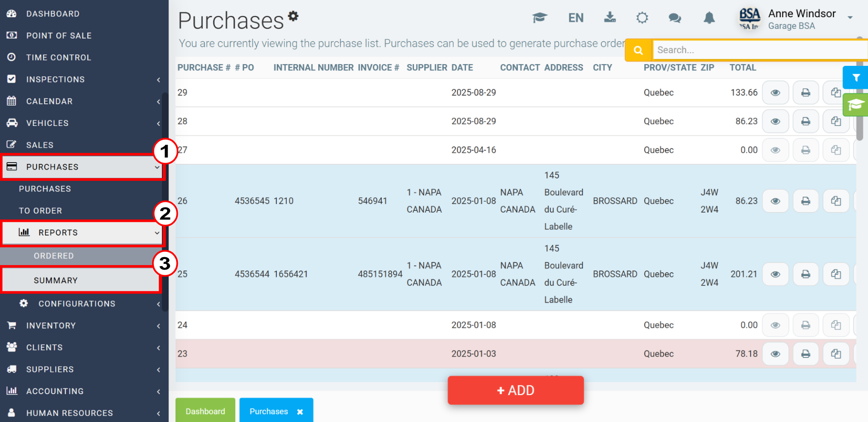Click the blue filter funnel button
Screen dimensions: 868x422
click(856, 78)
